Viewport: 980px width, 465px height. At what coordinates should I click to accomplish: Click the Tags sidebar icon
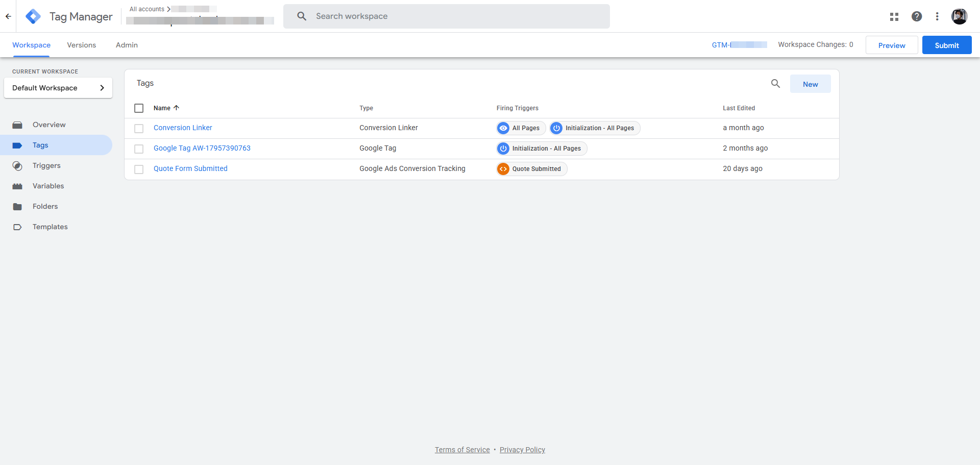(x=17, y=145)
